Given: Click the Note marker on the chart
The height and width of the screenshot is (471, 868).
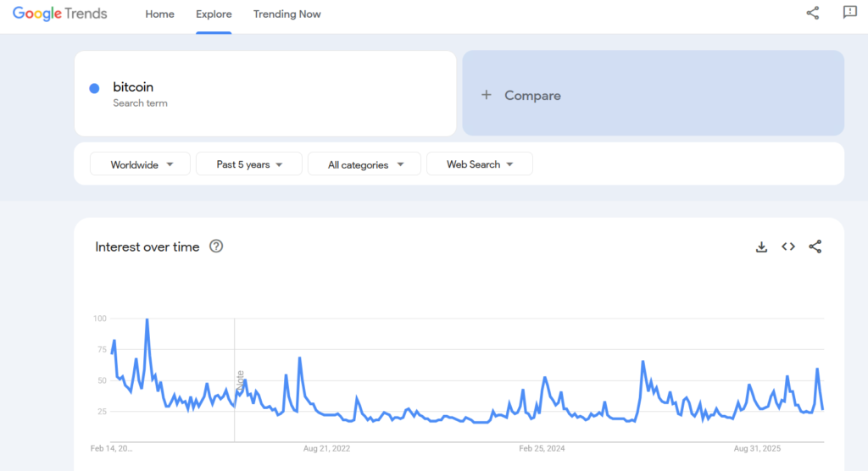Looking at the screenshot, I should coord(240,380).
